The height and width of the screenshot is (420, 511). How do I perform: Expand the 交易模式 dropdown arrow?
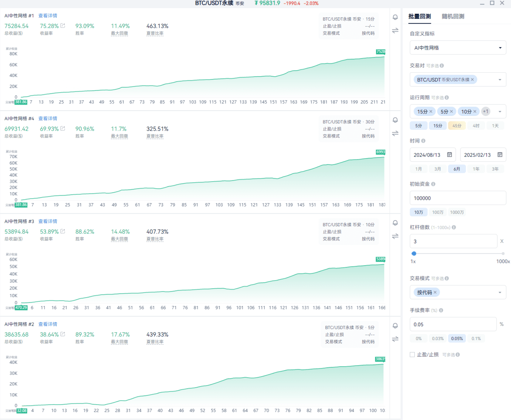click(x=500, y=292)
